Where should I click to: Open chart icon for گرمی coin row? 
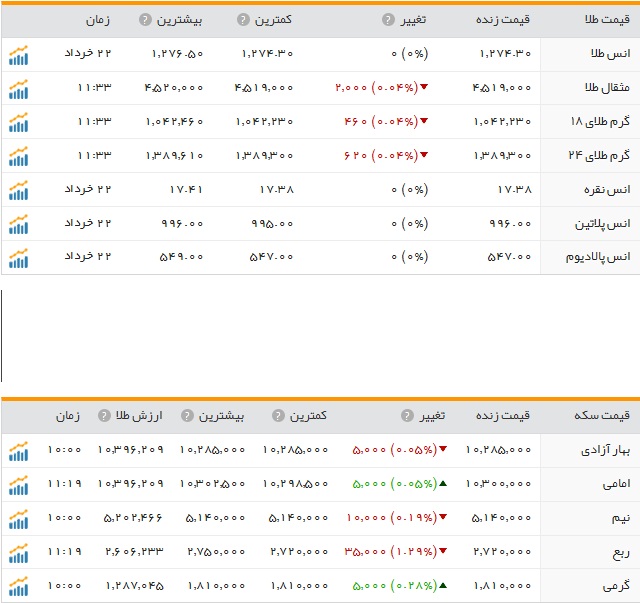[x=19, y=587]
